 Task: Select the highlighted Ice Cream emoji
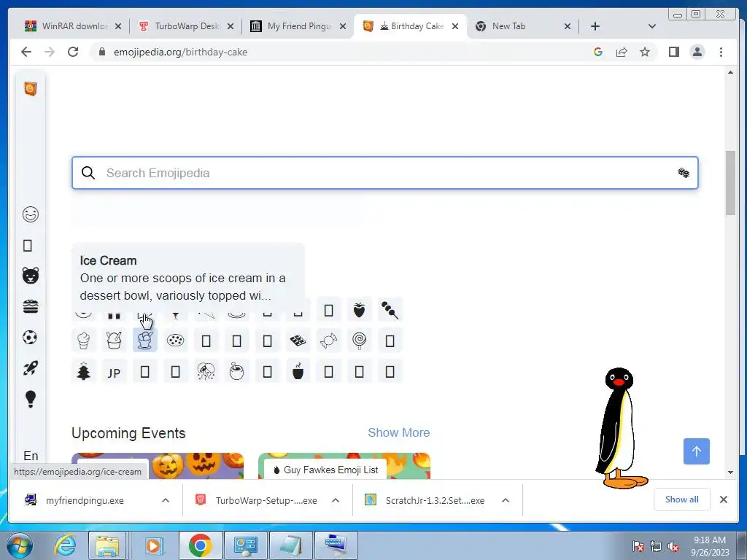(x=145, y=341)
